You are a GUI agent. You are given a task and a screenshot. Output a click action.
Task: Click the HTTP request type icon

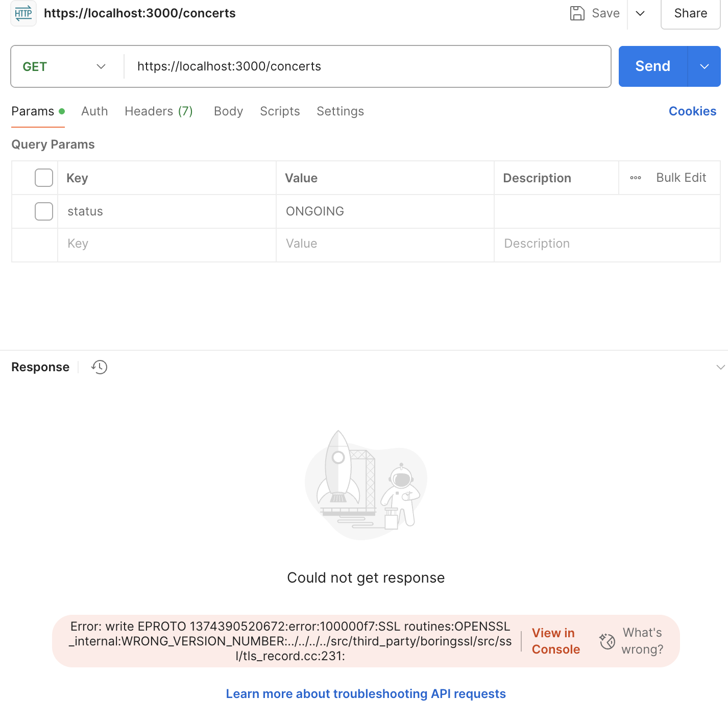23,13
